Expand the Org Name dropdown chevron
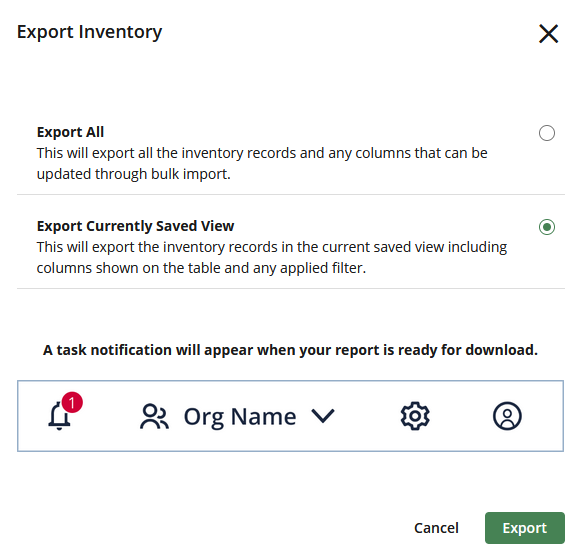The image size is (579, 557). pos(323,416)
